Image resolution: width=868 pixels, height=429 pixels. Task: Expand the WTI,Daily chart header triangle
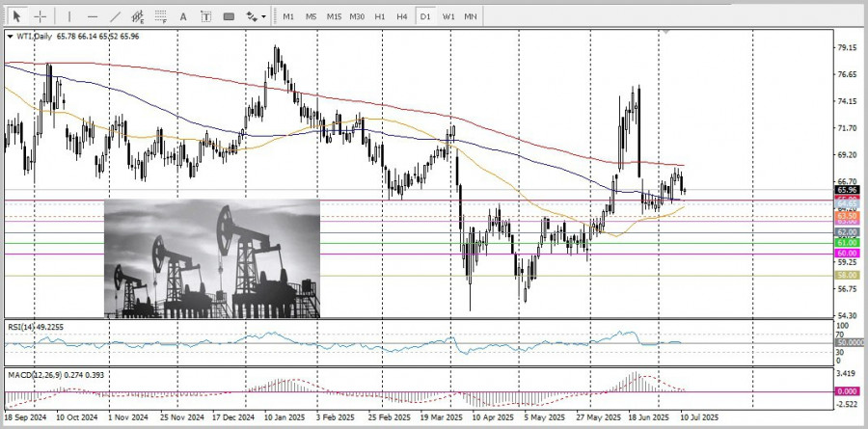pyautogui.click(x=10, y=37)
